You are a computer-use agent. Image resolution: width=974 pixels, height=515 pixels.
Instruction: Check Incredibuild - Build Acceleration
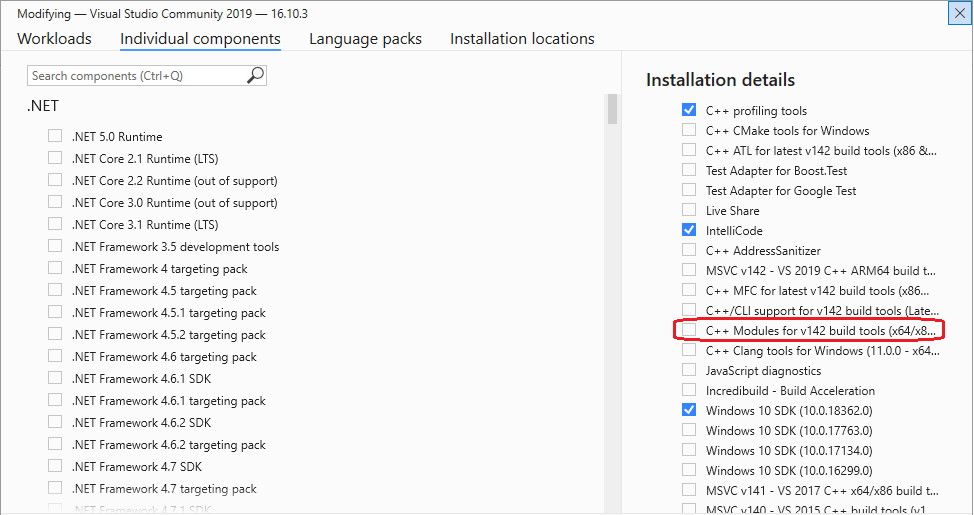pyautogui.click(x=689, y=390)
